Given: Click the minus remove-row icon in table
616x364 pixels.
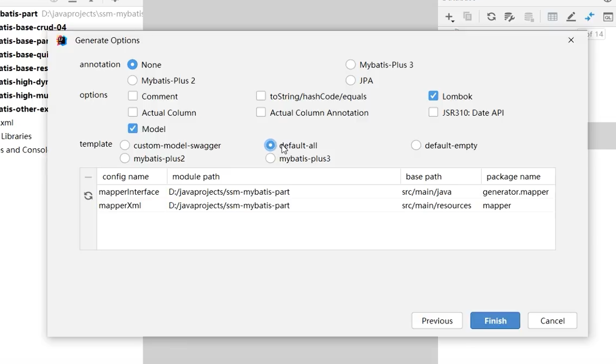Looking at the screenshot, I should 88,177.
